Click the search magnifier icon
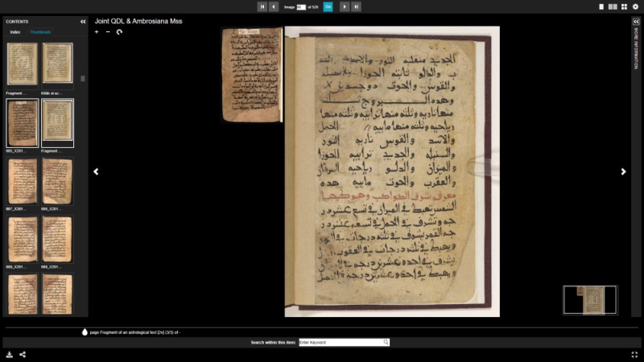The height and width of the screenshot is (362, 644). [x=386, y=342]
